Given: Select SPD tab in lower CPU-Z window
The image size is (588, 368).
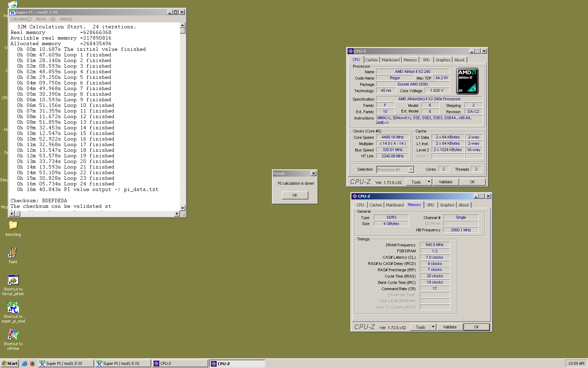Looking at the screenshot, I should [x=430, y=205].
